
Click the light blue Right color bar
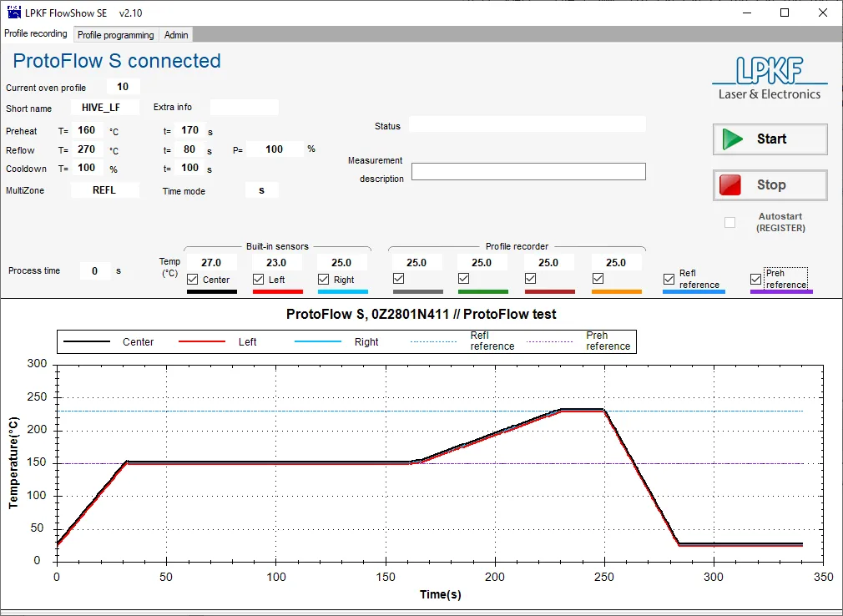[x=343, y=292]
